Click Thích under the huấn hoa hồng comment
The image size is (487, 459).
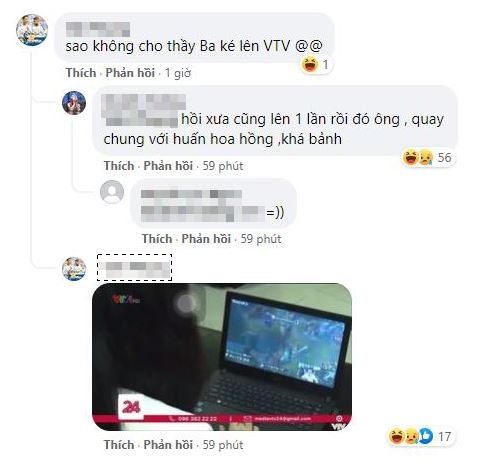pos(119,166)
